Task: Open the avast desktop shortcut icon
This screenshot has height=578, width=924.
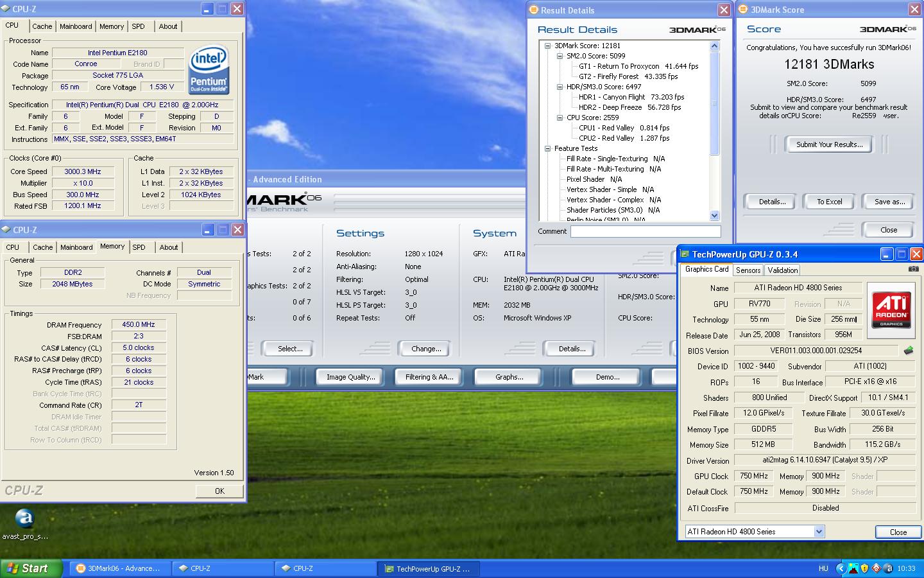Action: 24,518
